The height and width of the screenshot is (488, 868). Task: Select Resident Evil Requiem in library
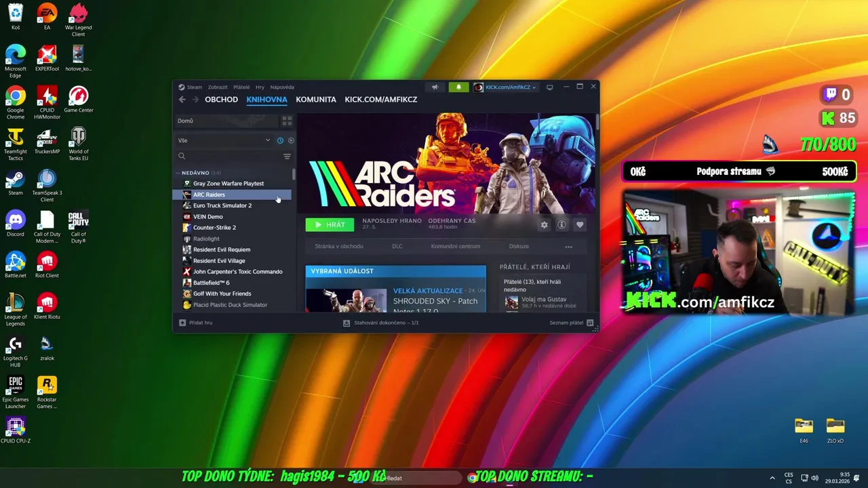pyautogui.click(x=233, y=249)
